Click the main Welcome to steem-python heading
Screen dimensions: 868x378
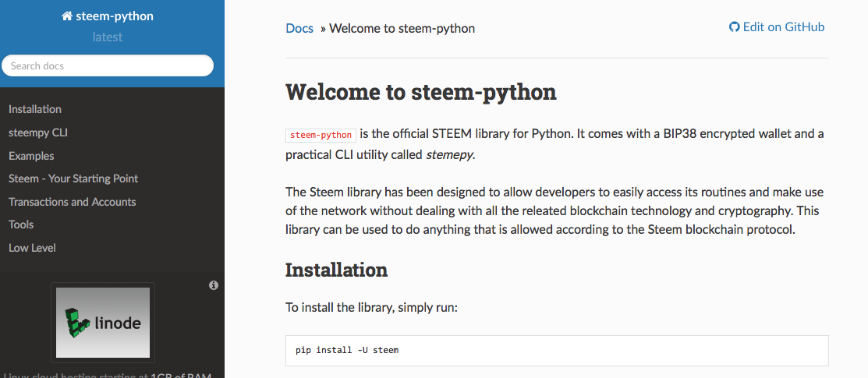point(420,92)
